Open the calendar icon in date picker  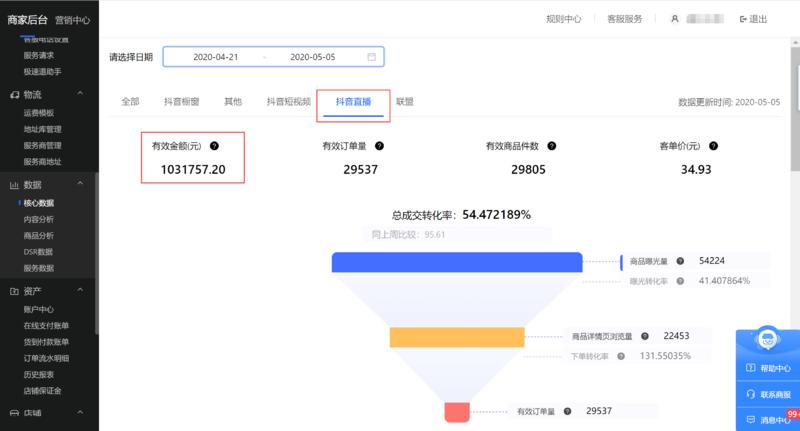pos(372,57)
